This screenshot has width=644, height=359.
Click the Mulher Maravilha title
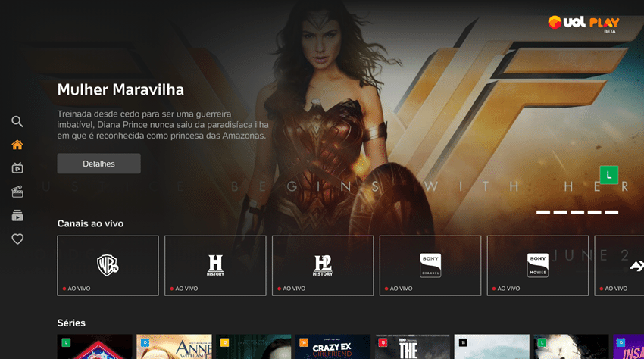click(120, 89)
